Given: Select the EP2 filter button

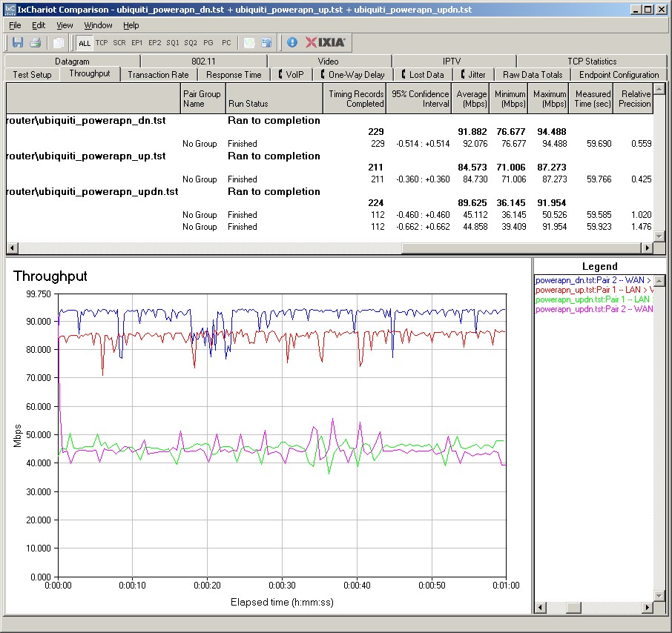Looking at the screenshot, I should [155, 43].
